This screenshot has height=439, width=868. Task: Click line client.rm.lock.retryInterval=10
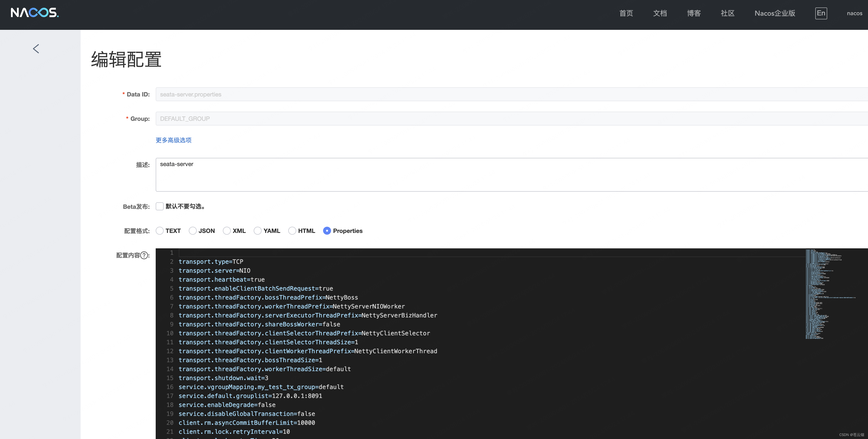pos(234,432)
